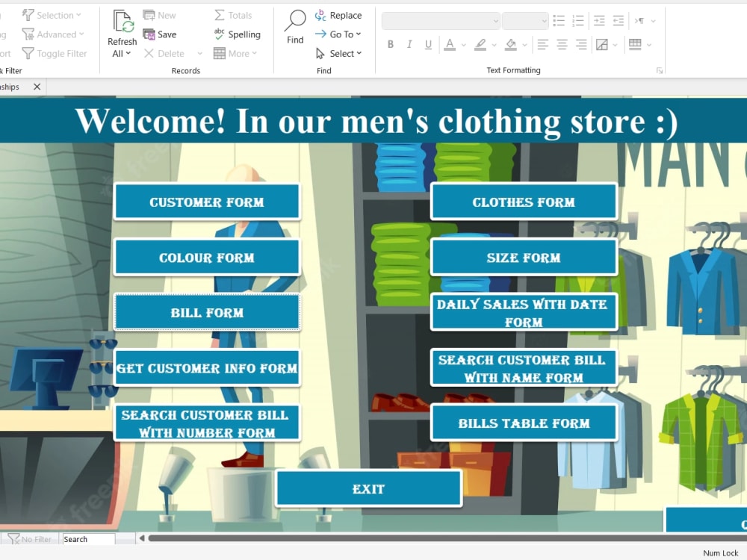Click the Font Color icon
This screenshot has height=560, width=747.
click(449, 44)
